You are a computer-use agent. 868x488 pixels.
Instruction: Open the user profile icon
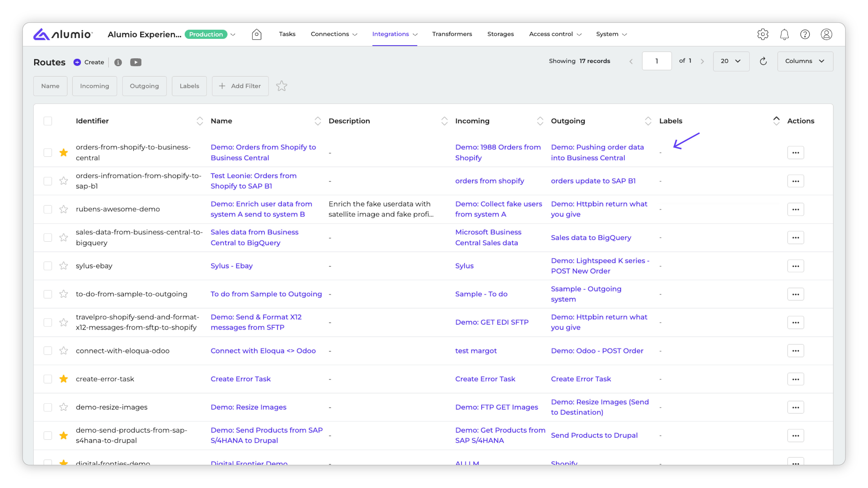point(826,34)
